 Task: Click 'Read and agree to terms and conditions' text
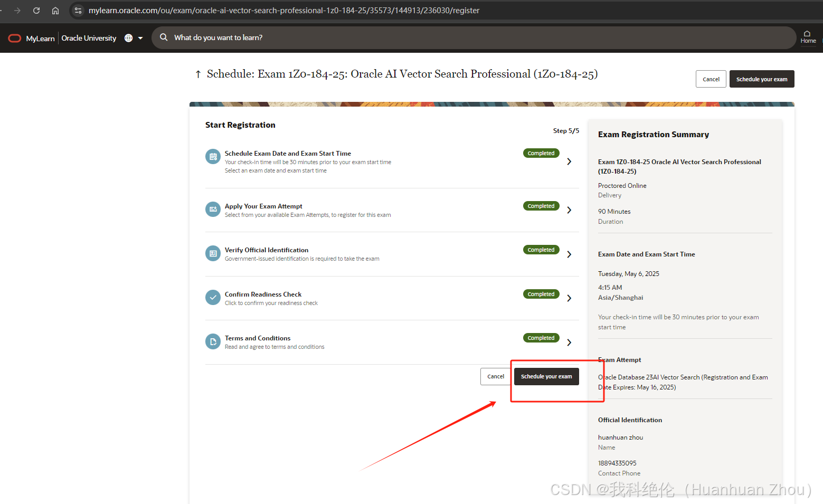click(275, 347)
